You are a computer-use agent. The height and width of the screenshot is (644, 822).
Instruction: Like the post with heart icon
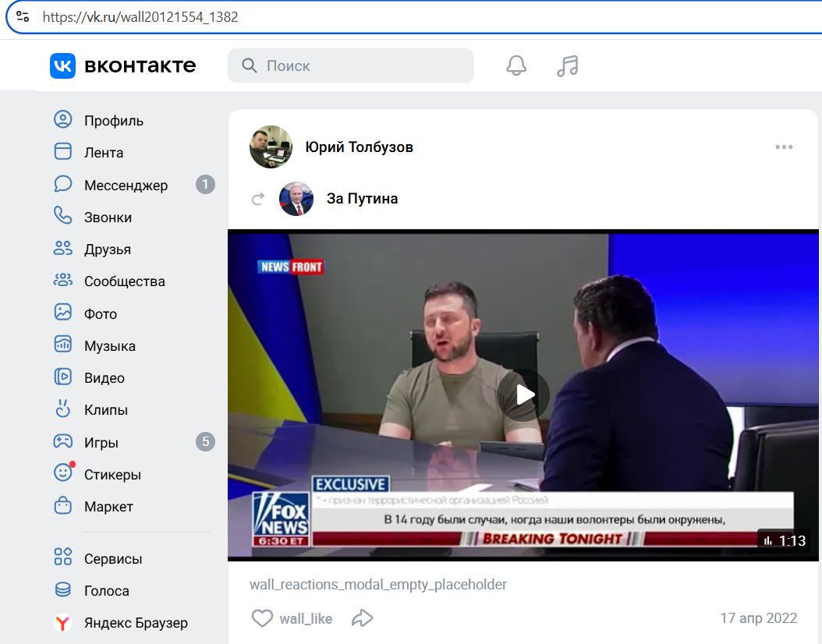point(262,618)
